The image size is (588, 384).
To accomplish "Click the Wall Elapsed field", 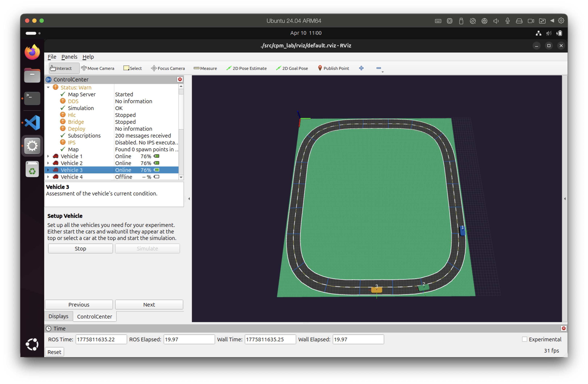I will point(358,339).
